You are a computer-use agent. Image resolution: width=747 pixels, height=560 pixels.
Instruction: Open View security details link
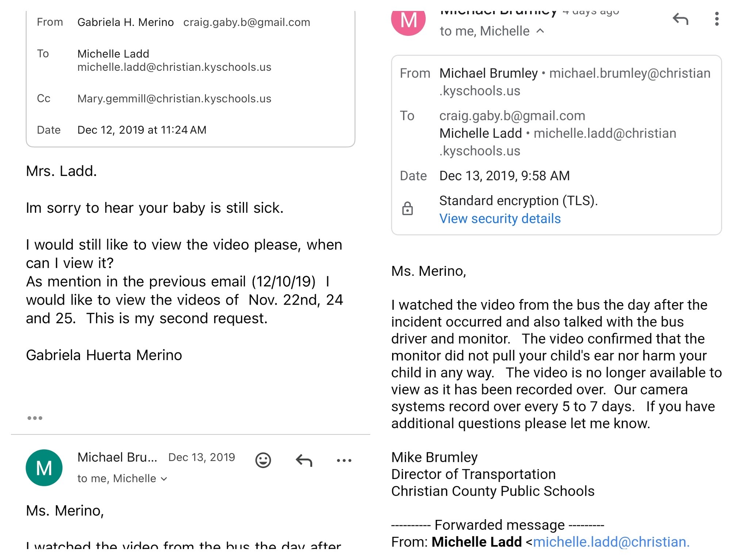(500, 219)
